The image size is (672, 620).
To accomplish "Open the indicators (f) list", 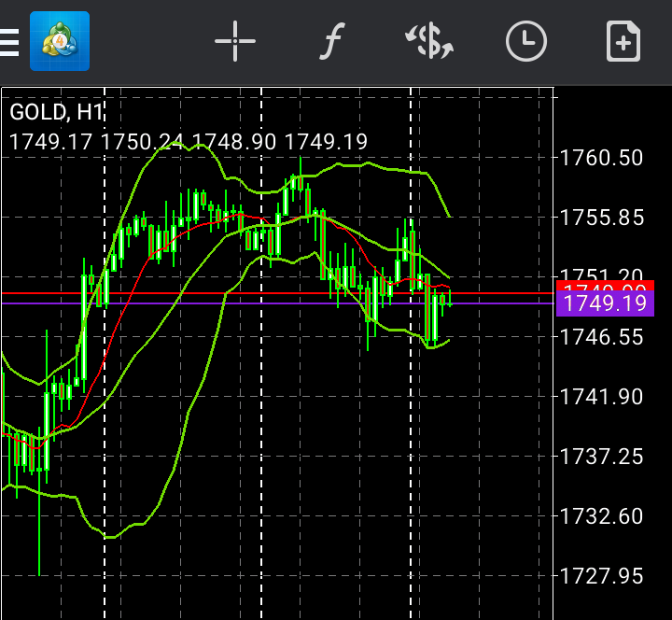I will click(332, 41).
